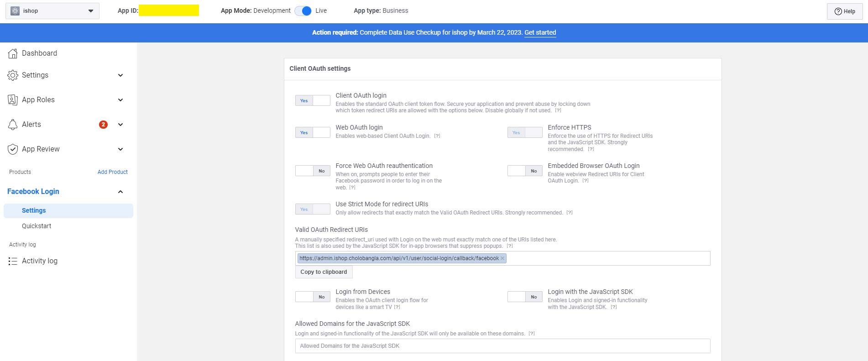Click Copy to clipboard button
Screen dimensions: 868x361
(x=324, y=272)
